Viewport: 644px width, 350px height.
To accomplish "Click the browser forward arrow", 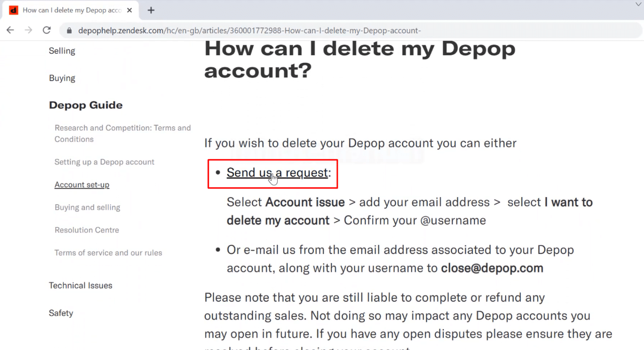I will [x=28, y=30].
